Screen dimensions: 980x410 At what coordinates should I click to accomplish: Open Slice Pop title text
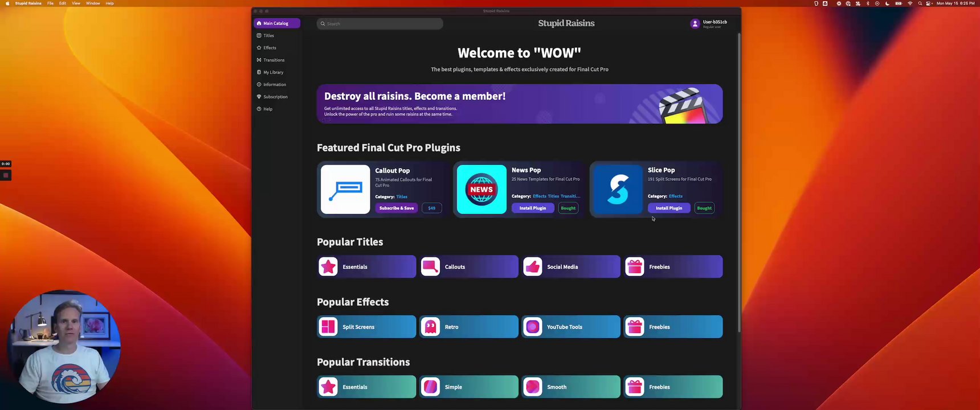[x=661, y=170]
